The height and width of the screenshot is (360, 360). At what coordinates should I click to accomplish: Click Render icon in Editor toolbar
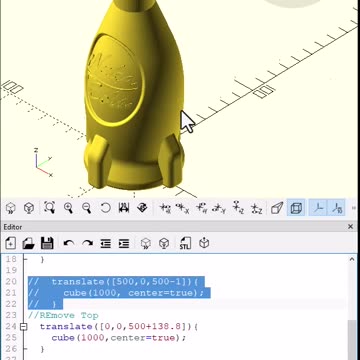coord(164,243)
